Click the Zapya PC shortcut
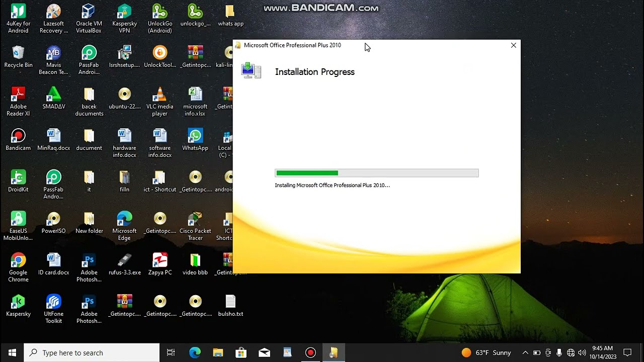 pos(160,264)
